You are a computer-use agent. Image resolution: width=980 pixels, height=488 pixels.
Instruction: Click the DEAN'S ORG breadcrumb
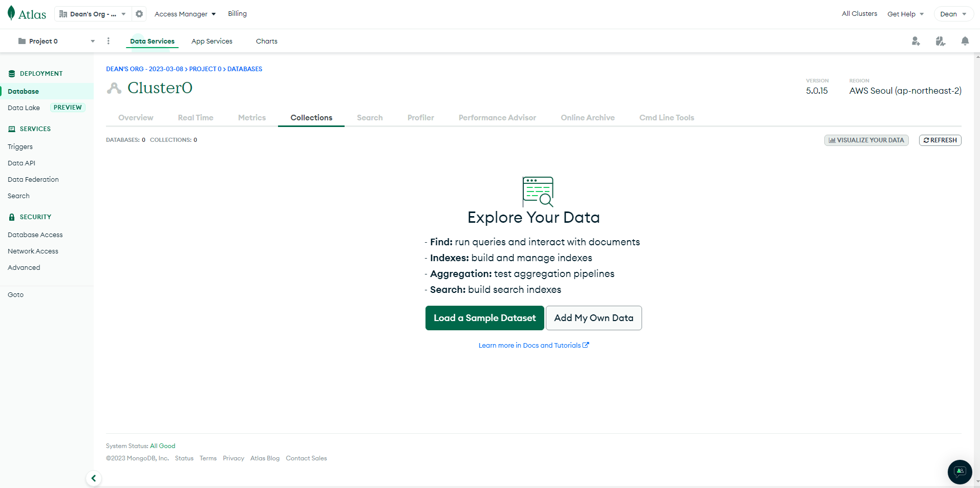pos(144,69)
